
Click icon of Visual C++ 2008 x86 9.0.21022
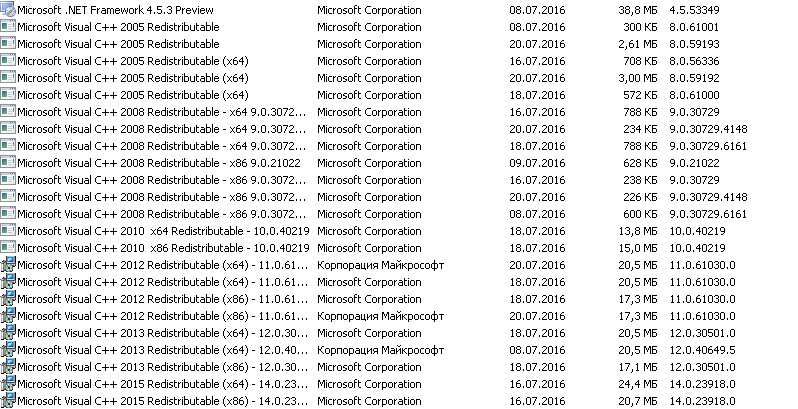[8, 163]
